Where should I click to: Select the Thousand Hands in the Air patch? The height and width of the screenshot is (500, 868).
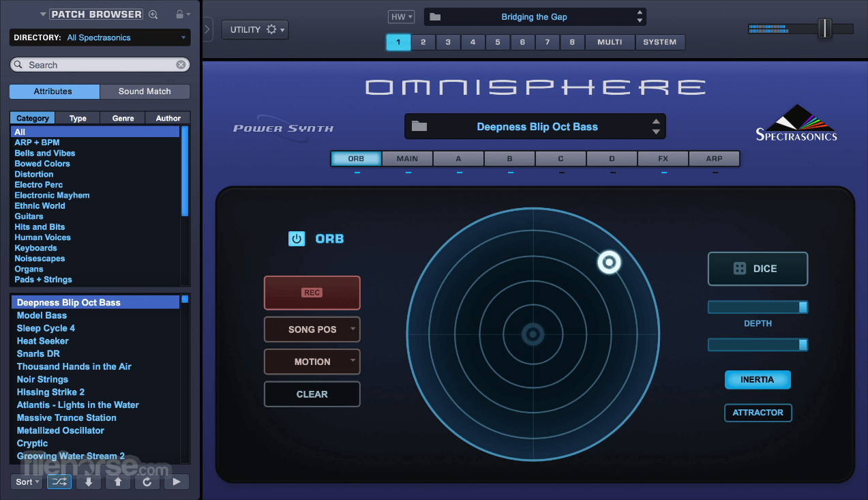click(74, 366)
